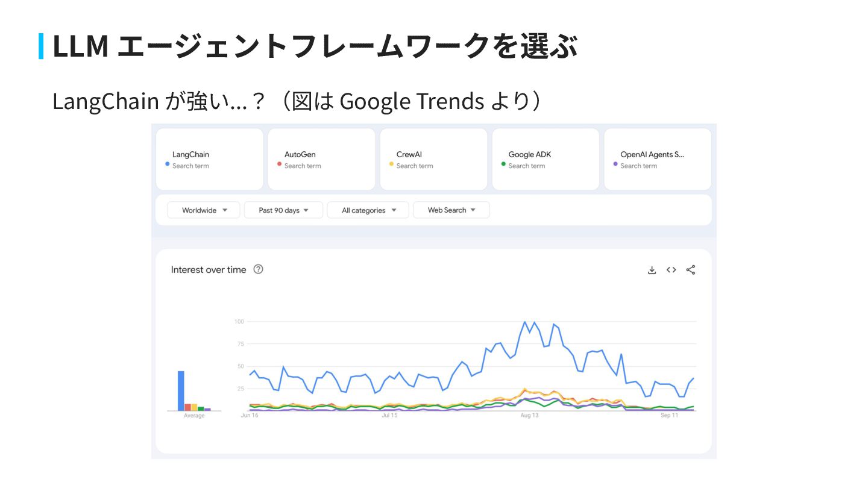Image resolution: width=868 pixels, height=488 pixels.
Task: Change the Web Search type dropdown
Action: (x=451, y=210)
